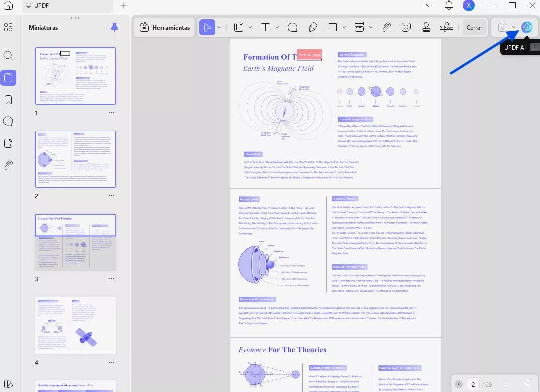Viewport: 540px width, 392px height.
Task: Click the 'Firmar aquí' signature field
Action: click(309, 54)
